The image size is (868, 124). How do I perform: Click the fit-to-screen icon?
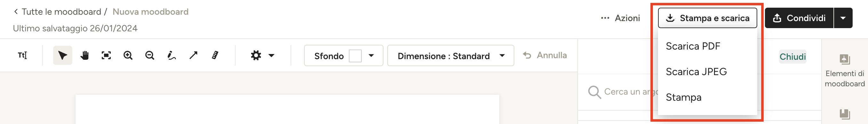click(106, 55)
